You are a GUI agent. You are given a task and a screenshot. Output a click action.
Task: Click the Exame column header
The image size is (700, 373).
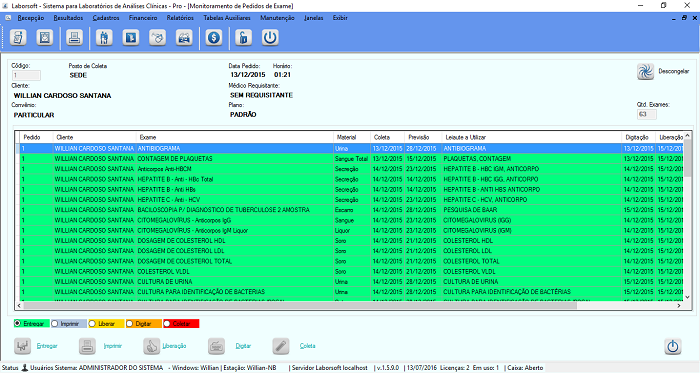coord(235,137)
